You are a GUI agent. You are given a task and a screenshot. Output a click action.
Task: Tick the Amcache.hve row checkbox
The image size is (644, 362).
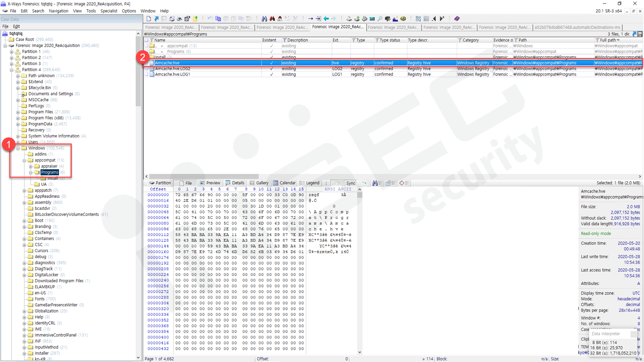147,63
